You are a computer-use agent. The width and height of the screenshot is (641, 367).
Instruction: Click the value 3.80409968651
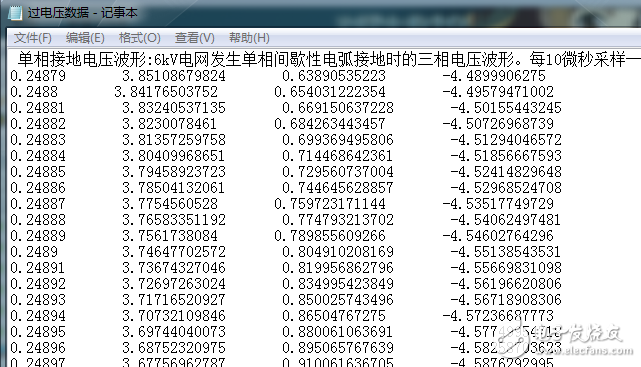[x=174, y=156]
